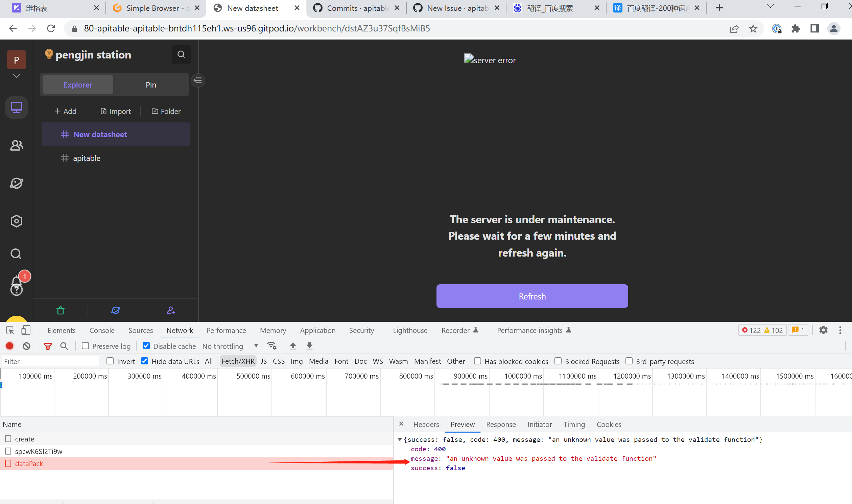
Task: Stop recording network log with the red button
Action: [x=9, y=346]
